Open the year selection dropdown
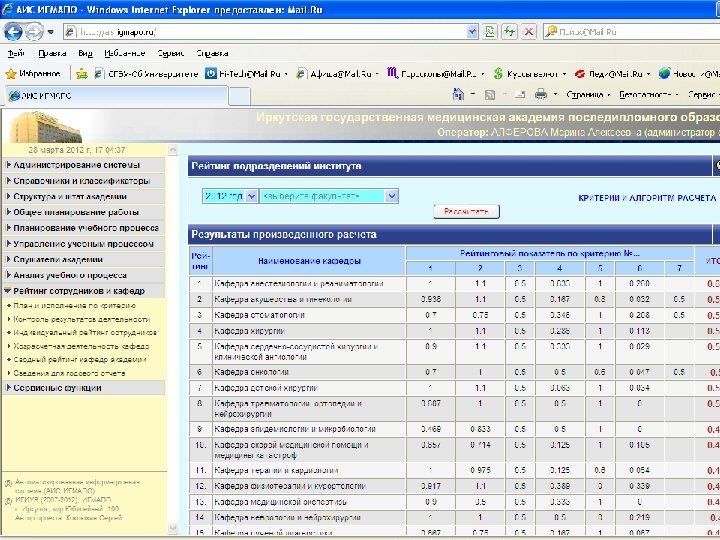The image size is (720, 540). pos(229,196)
